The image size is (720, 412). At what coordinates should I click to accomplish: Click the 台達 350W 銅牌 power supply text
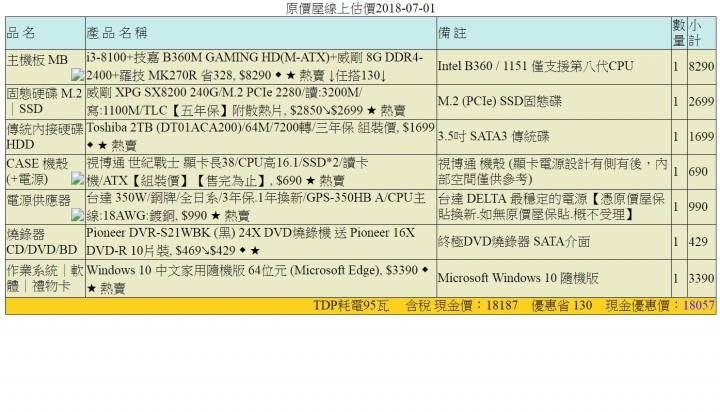[x=256, y=206]
